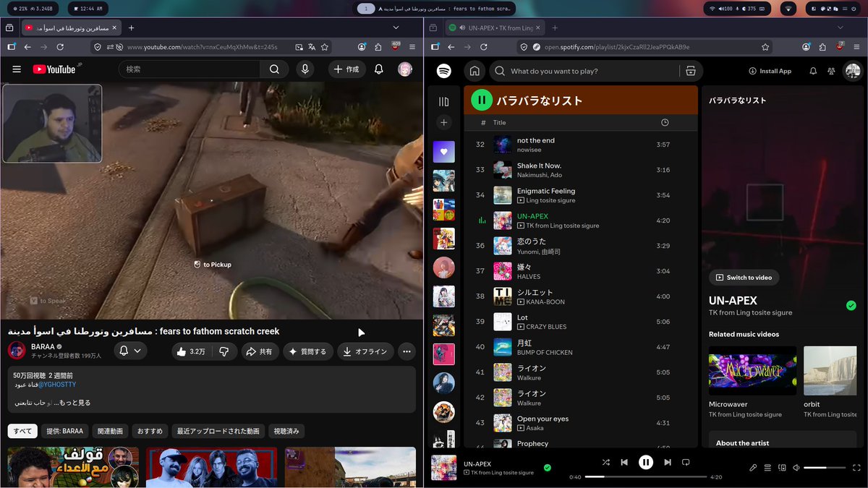Create new playlist plus in Spotify sidebar
Screen dimensions: 868x488
[444, 122]
